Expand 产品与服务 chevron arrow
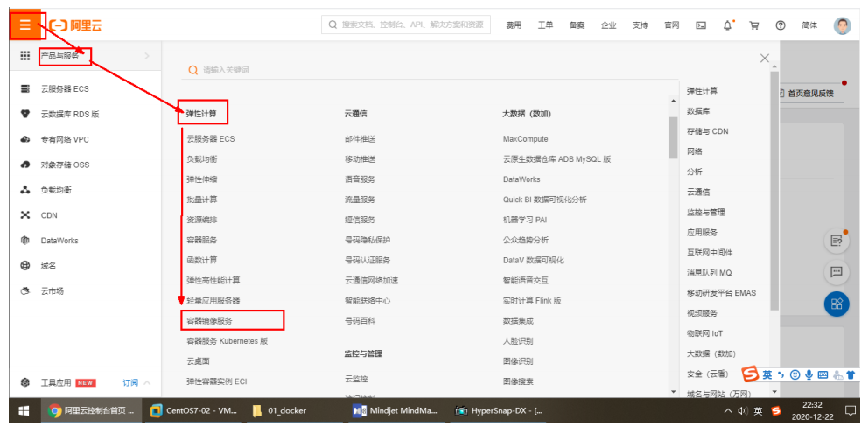 (147, 55)
